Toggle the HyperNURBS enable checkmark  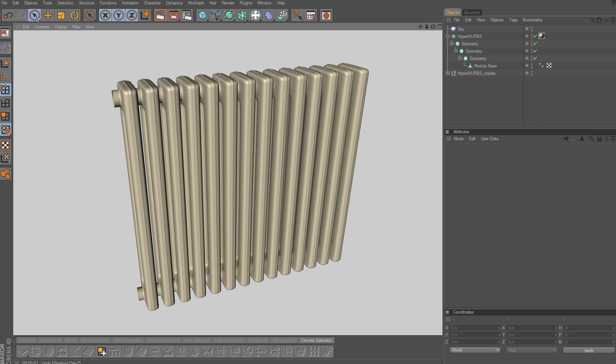click(535, 36)
